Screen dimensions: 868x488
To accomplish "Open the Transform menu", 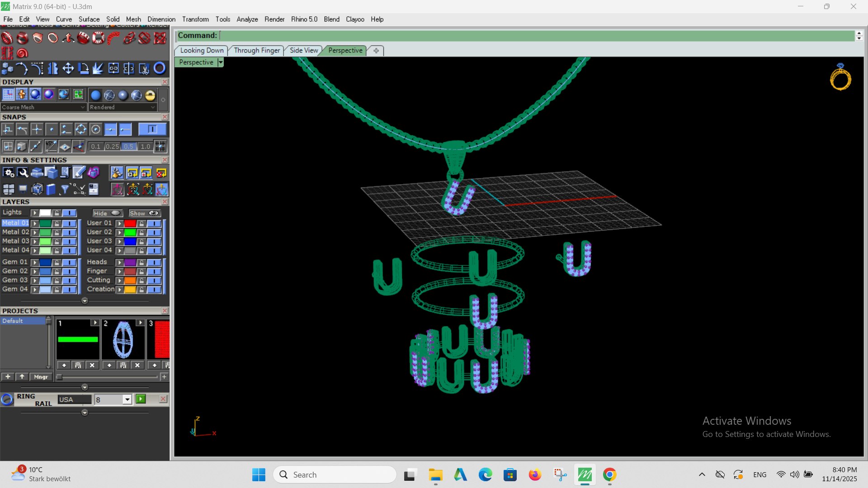I will pyautogui.click(x=195, y=19).
